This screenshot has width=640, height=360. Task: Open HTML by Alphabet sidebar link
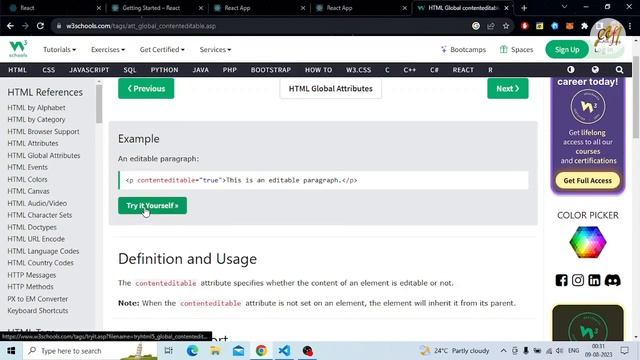coord(36,108)
